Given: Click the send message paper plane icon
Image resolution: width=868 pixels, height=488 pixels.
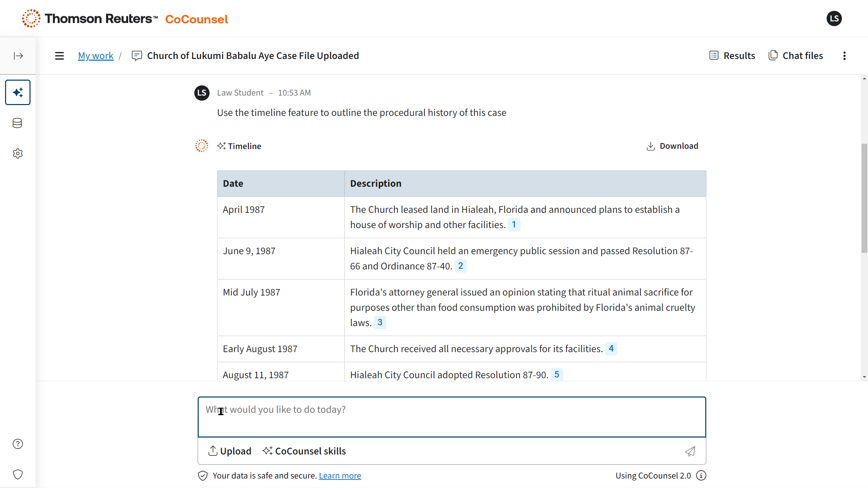Looking at the screenshot, I should click(690, 451).
